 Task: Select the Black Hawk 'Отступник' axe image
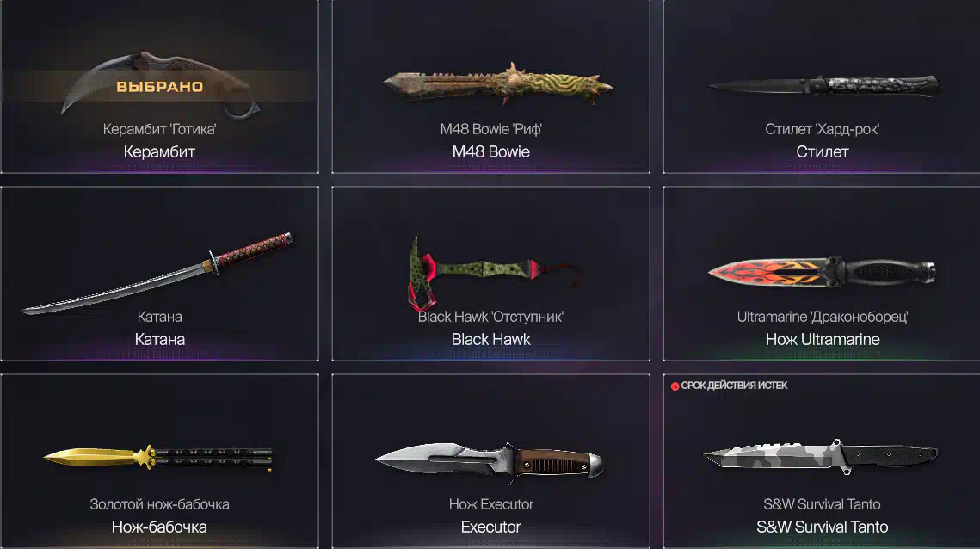click(494, 273)
